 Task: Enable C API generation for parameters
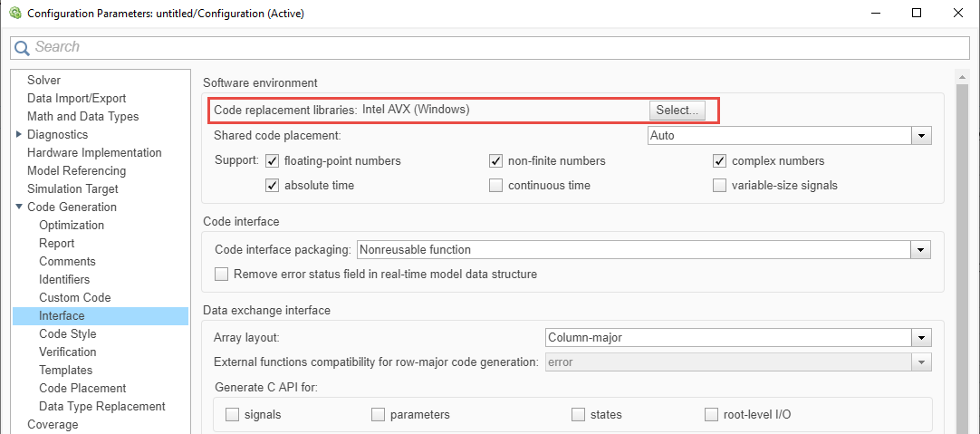[378, 415]
